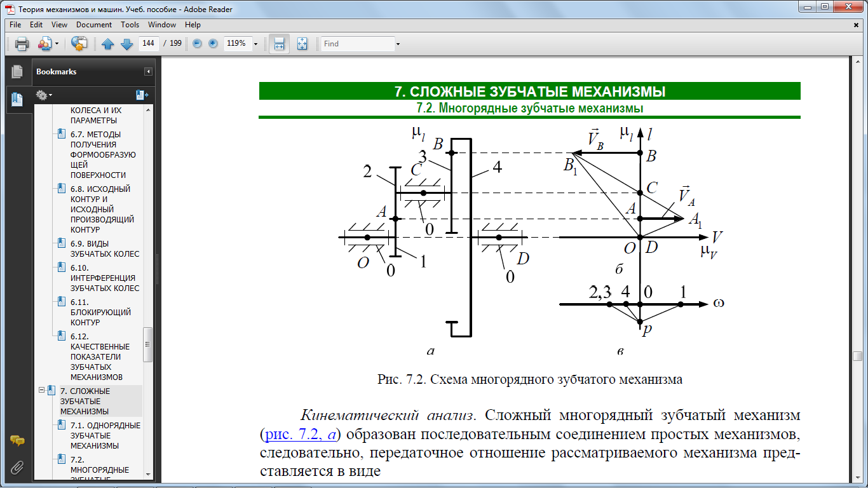The width and height of the screenshot is (868, 488).
Task: Collapse the Bookmarks navigation pane
Action: click(149, 72)
